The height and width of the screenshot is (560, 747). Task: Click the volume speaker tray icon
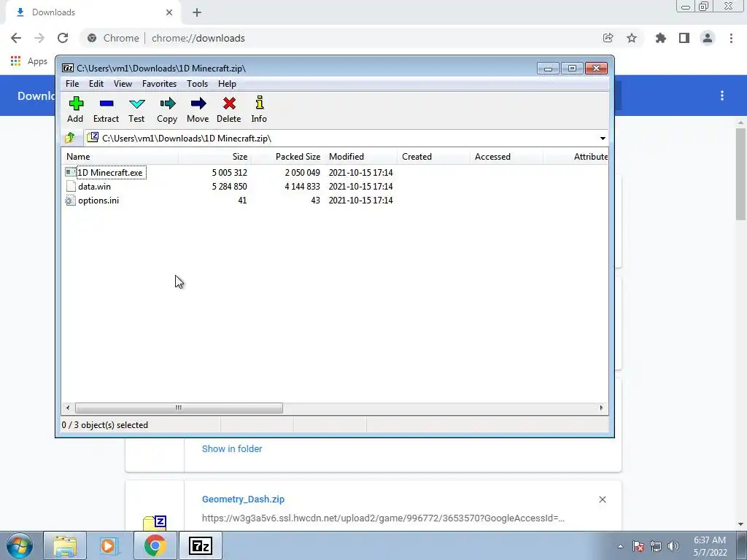pyautogui.click(x=673, y=546)
